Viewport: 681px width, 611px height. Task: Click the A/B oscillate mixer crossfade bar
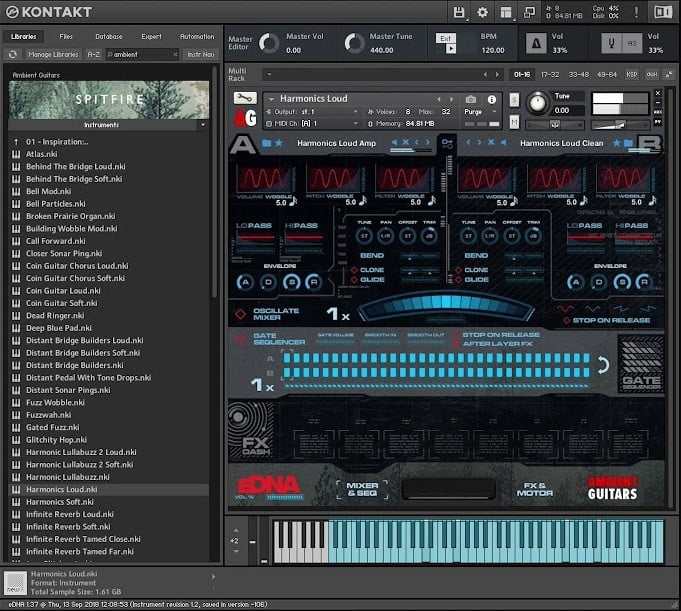(446, 305)
